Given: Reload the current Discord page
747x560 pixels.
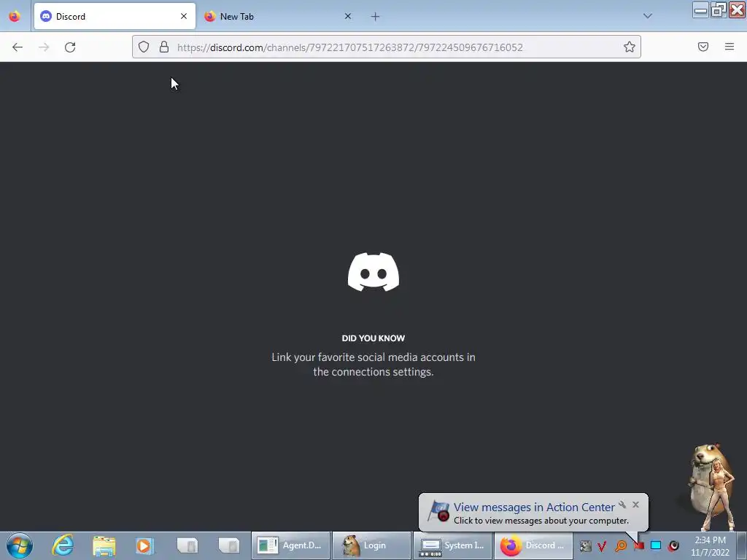Looking at the screenshot, I should 70,47.
